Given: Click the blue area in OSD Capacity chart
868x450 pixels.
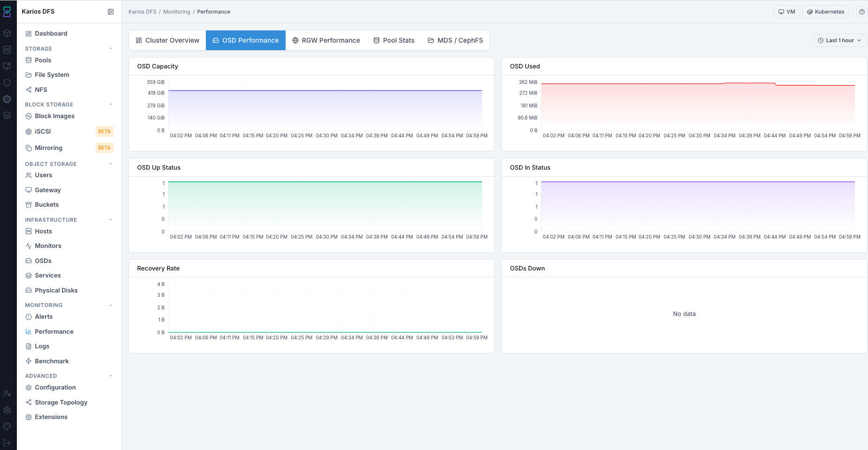Looking at the screenshot, I should 325,110.
